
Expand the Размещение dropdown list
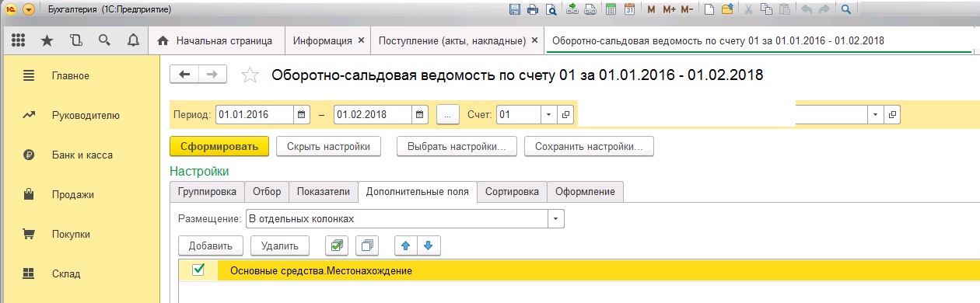coord(556,219)
